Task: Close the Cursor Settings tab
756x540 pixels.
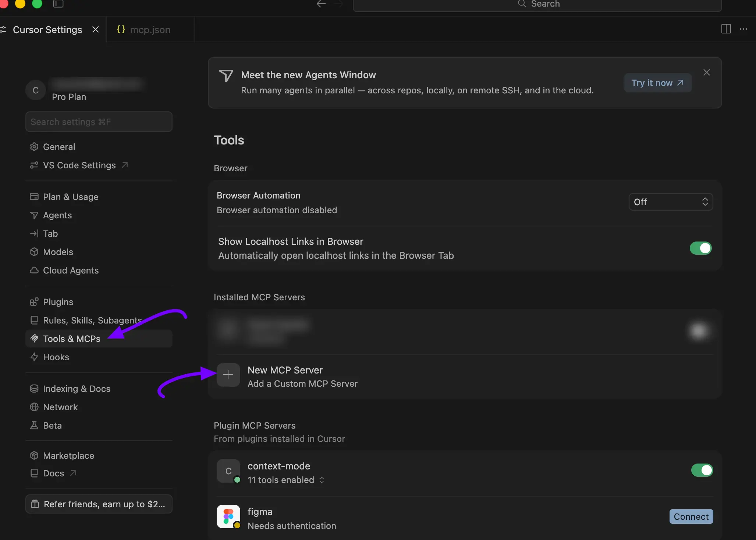Action: coord(96,29)
